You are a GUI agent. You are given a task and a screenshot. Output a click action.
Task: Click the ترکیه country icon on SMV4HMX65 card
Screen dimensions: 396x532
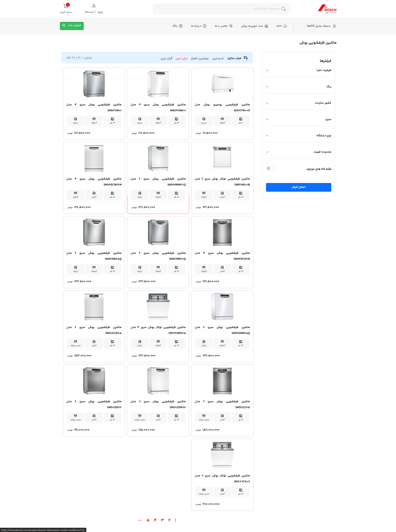tap(140, 342)
